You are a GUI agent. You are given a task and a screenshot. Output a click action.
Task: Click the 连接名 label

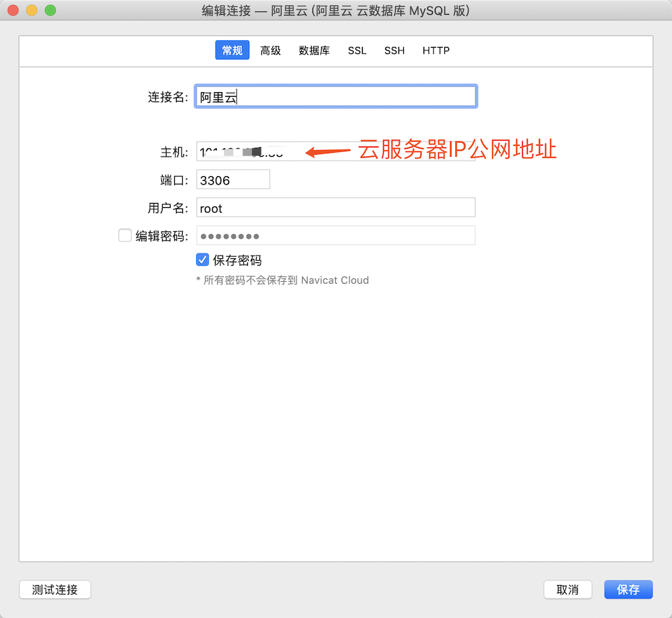tap(168, 97)
